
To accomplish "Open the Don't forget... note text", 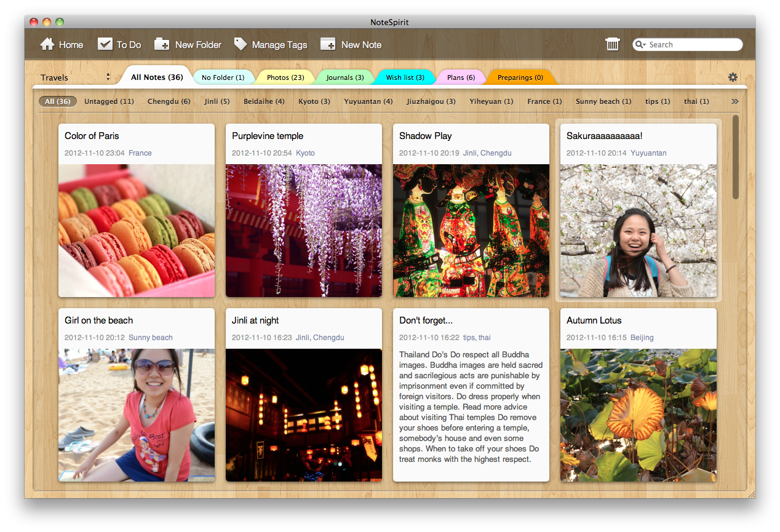I will pos(471,407).
